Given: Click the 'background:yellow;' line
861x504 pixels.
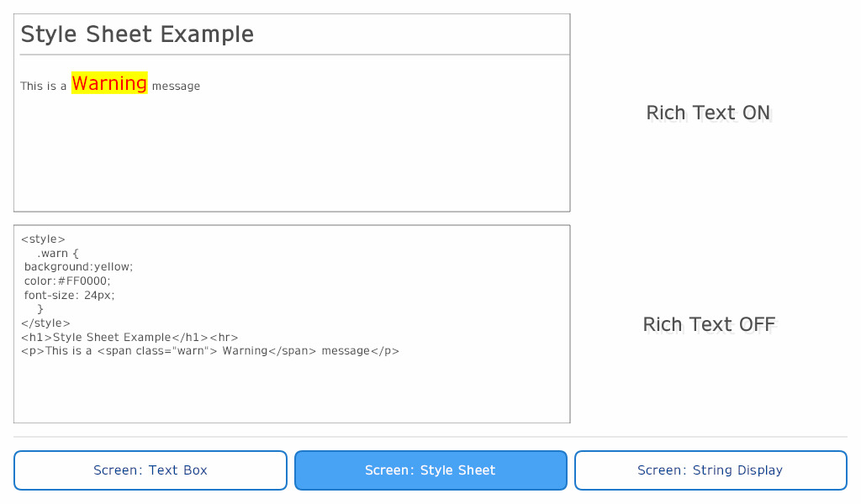Looking at the screenshot, I should click(78, 267).
